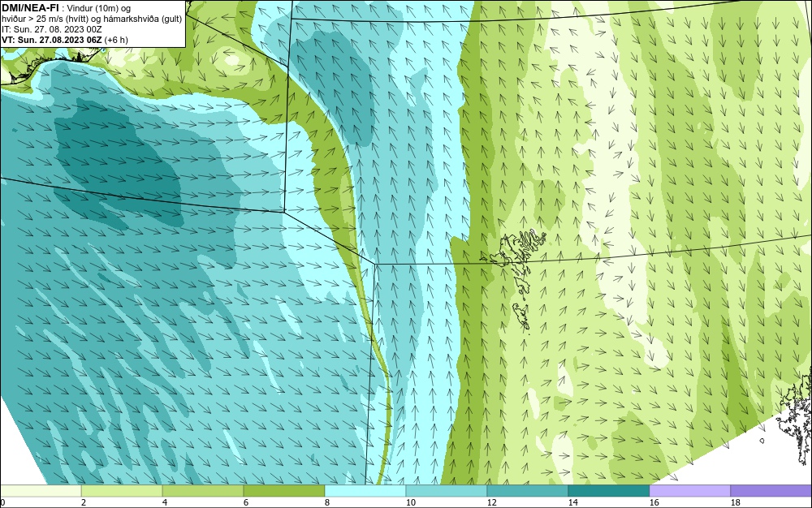This screenshot has height=508, width=812.
Task: Click the DMI/NEA-FI title text
Action: [x=30, y=8]
